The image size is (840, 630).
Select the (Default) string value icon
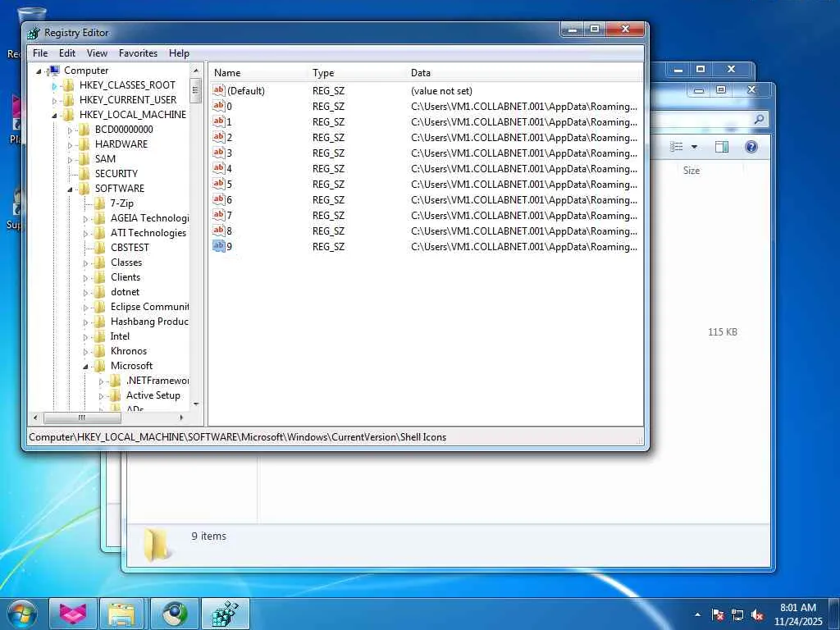[x=218, y=90]
